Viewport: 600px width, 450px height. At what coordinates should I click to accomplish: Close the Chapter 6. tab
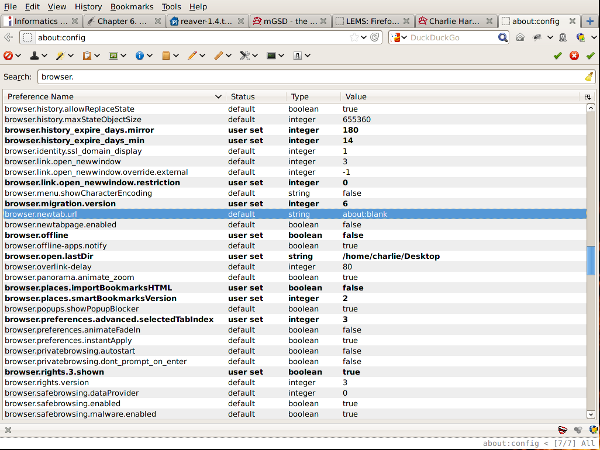point(158,21)
